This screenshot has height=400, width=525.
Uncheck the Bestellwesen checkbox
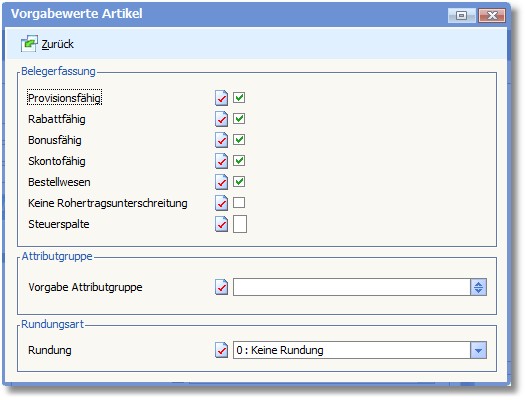pyautogui.click(x=239, y=182)
